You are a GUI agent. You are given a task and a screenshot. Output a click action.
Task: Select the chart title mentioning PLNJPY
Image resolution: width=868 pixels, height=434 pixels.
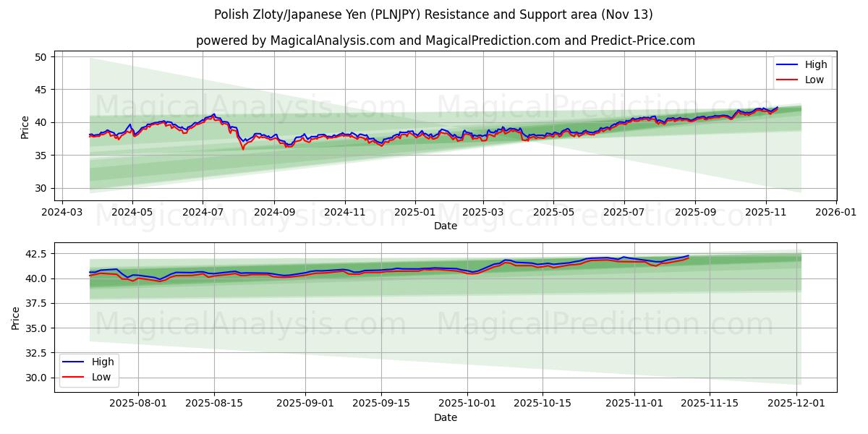click(434, 12)
